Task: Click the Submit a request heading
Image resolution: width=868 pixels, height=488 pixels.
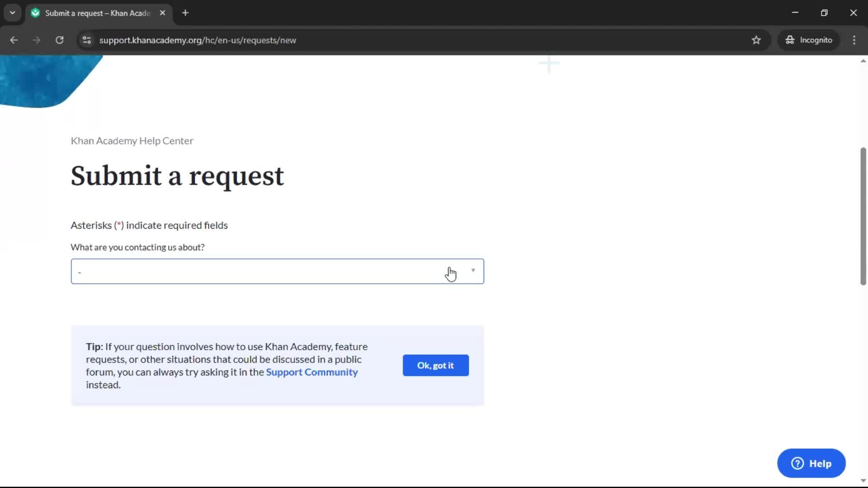Action: (177, 176)
